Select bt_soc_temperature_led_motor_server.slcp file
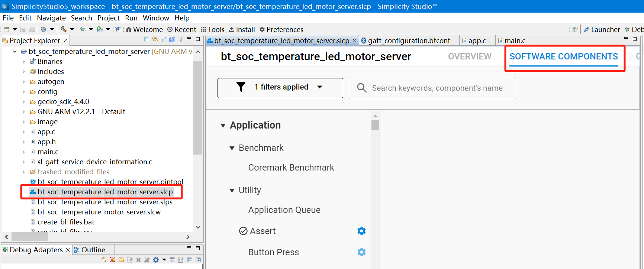This screenshot has width=644, height=269. (105, 192)
